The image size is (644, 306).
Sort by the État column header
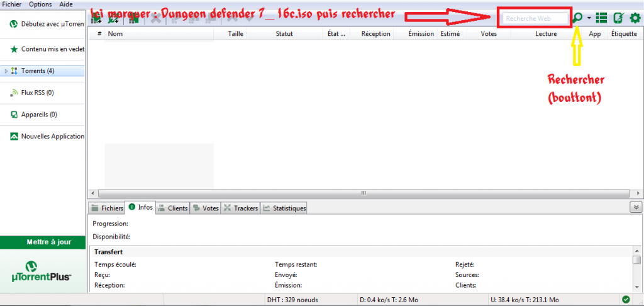(336, 34)
